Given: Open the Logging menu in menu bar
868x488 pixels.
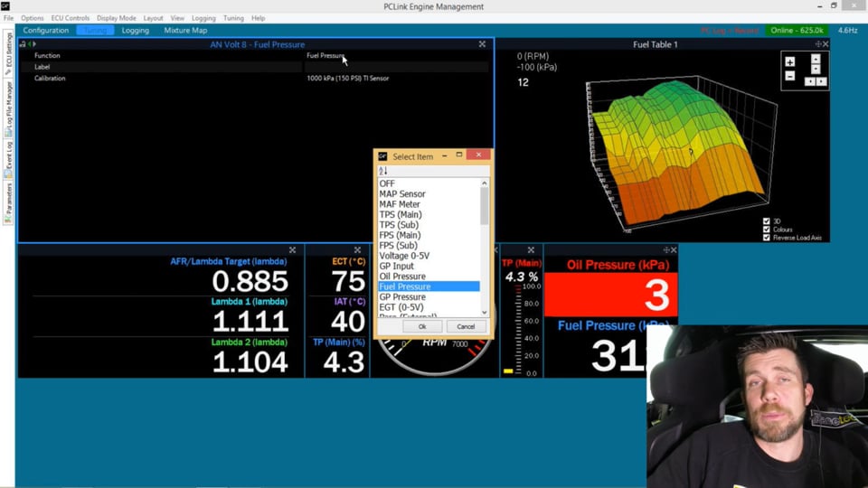Looking at the screenshot, I should coord(203,18).
